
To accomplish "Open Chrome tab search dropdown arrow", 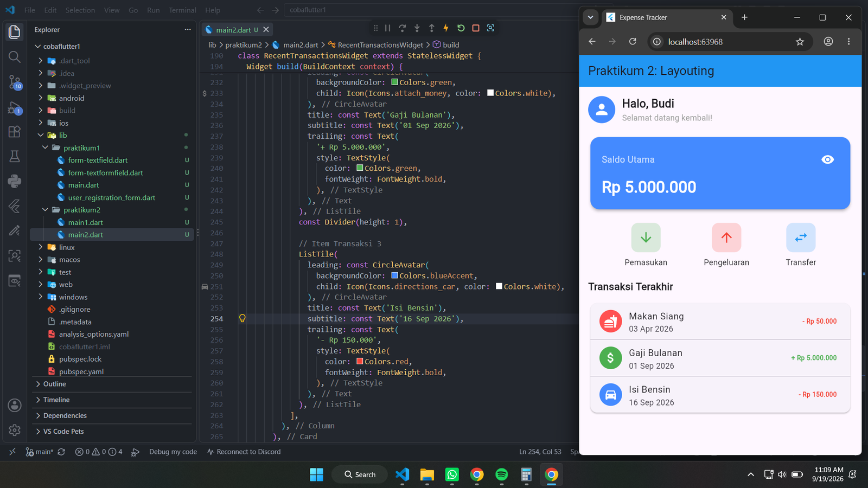I will point(590,17).
